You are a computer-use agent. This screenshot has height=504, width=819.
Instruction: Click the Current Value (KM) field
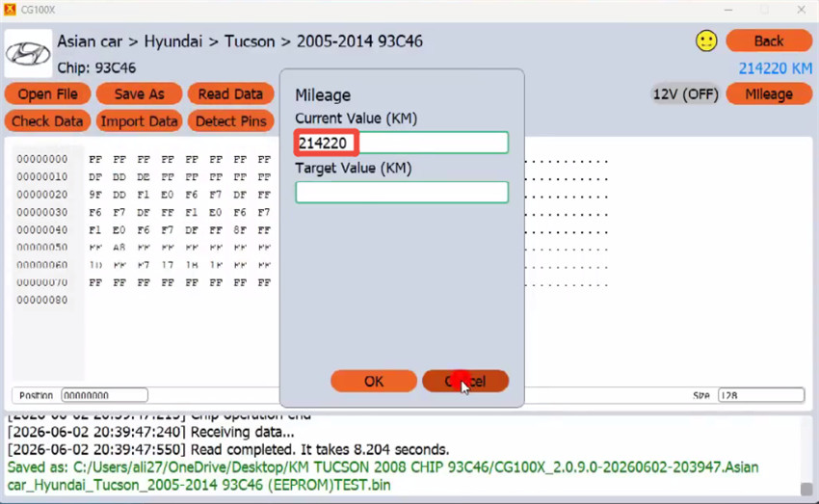[401, 143]
